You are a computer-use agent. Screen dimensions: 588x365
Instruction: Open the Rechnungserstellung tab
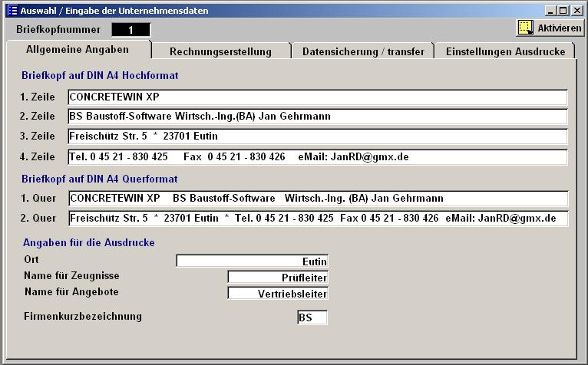(220, 52)
